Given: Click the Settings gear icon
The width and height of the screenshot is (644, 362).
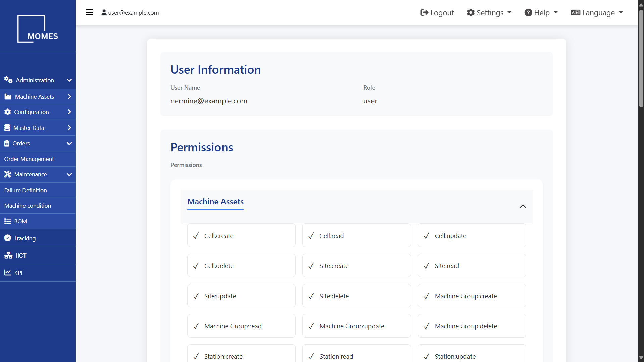Looking at the screenshot, I should coord(471,13).
